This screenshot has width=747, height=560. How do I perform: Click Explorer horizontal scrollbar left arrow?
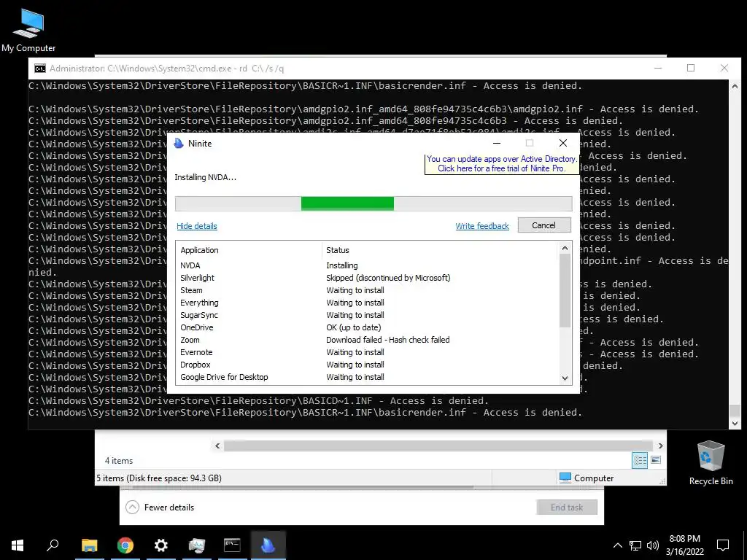[x=217, y=446]
